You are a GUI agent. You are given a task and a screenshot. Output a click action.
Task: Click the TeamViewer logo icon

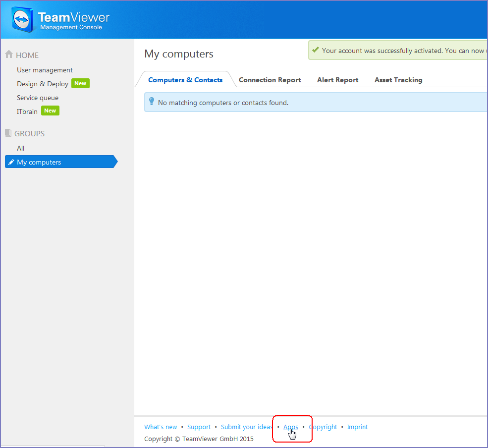[22, 20]
